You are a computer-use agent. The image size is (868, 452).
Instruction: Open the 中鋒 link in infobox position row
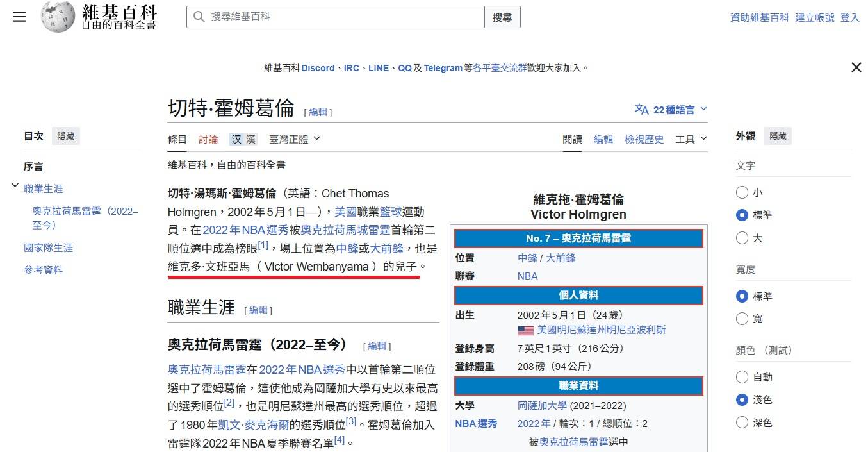tap(527, 258)
